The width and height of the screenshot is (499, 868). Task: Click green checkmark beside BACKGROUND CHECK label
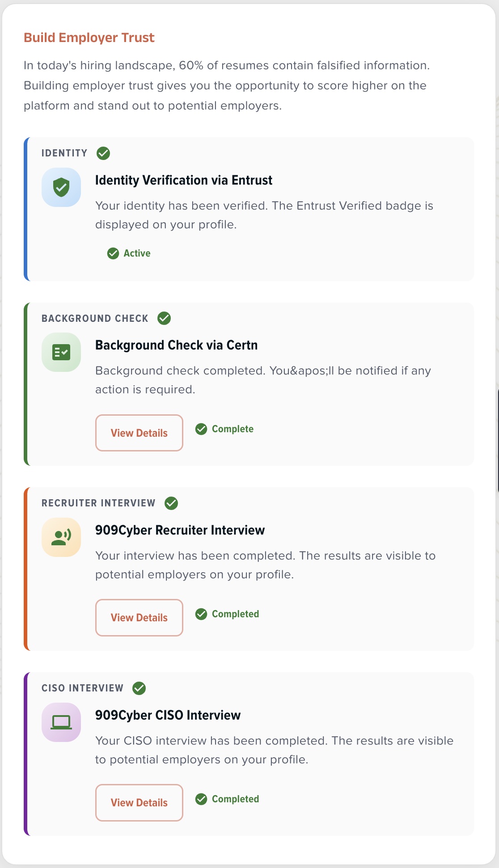164,318
